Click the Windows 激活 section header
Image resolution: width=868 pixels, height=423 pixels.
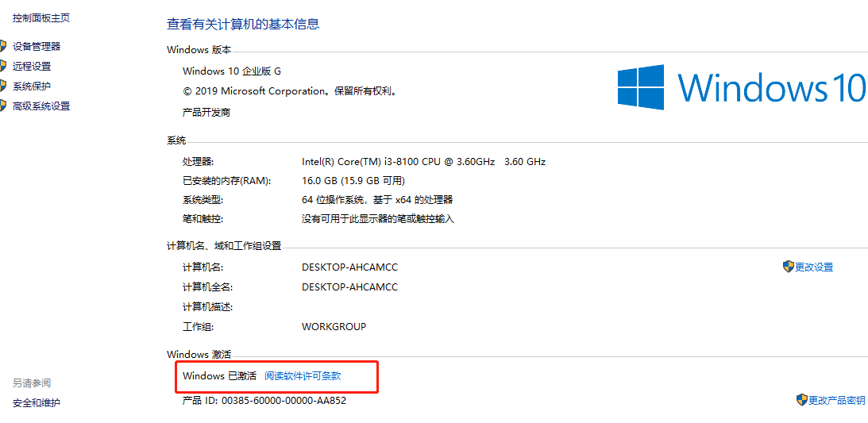pos(199,354)
